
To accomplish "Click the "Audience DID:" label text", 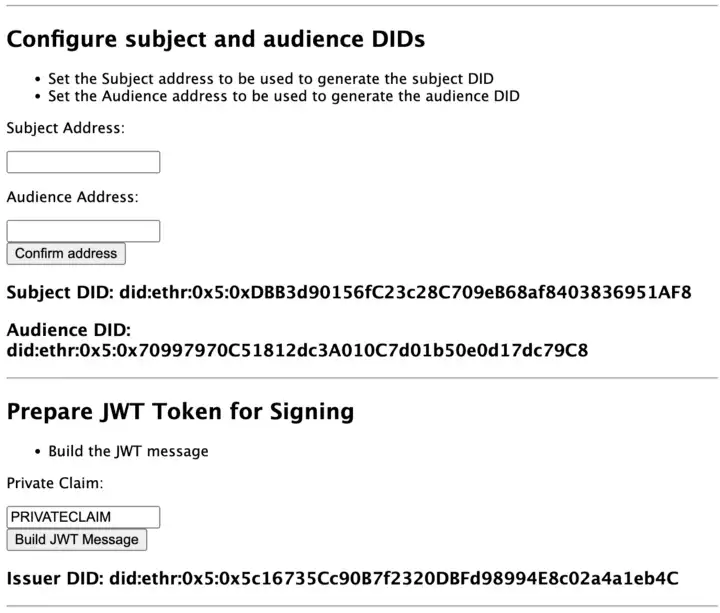I will coord(69,330).
